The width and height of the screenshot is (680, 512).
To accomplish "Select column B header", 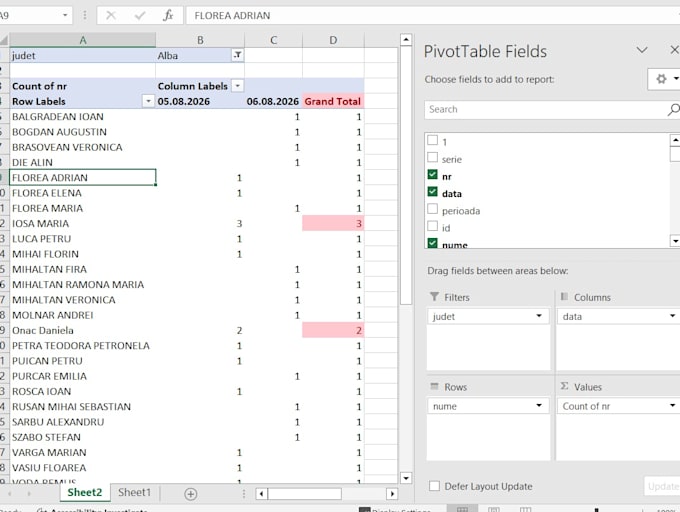I will pos(200,40).
